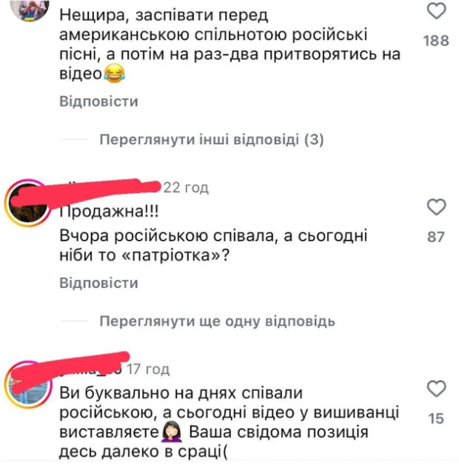Tap the '22 год' timestamp
The height and width of the screenshot is (476, 459).
(186, 187)
